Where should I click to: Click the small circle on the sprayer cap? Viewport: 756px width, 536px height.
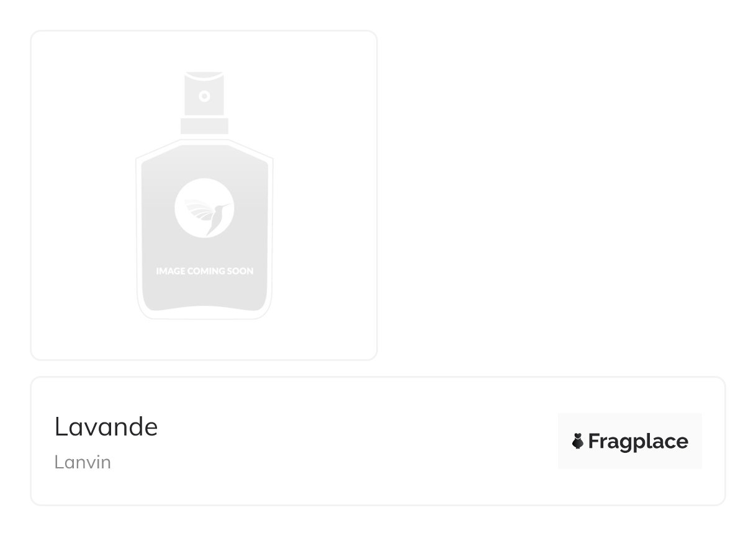pos(204,96)
